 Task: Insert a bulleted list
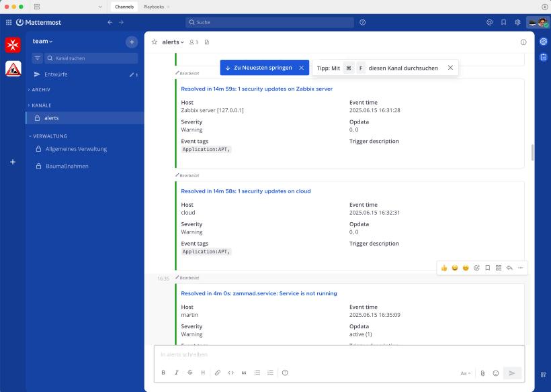tap(257, 373)
